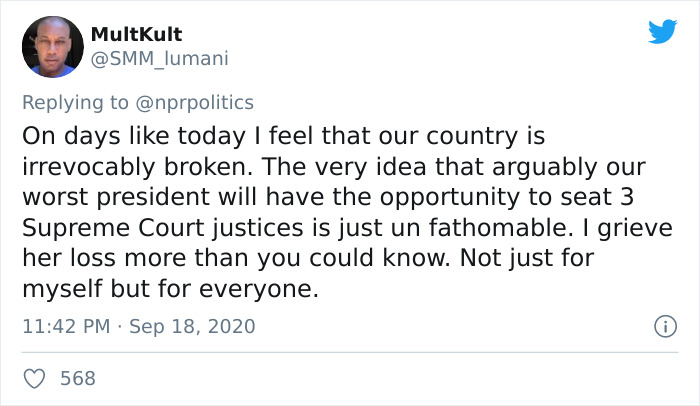Screen dimensions: 700x406
Task: Click the Sep 18, 2020 date
Action: coord(193,326)
